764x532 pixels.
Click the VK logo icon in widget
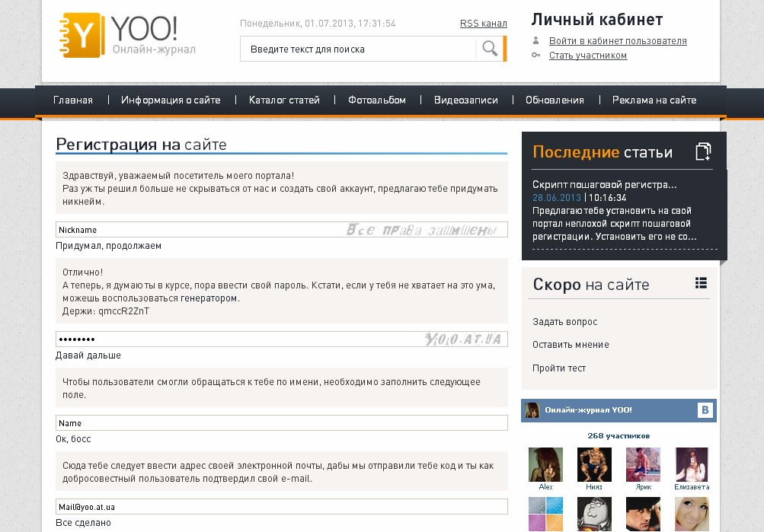pyautogui.click(x=705, y=410)
